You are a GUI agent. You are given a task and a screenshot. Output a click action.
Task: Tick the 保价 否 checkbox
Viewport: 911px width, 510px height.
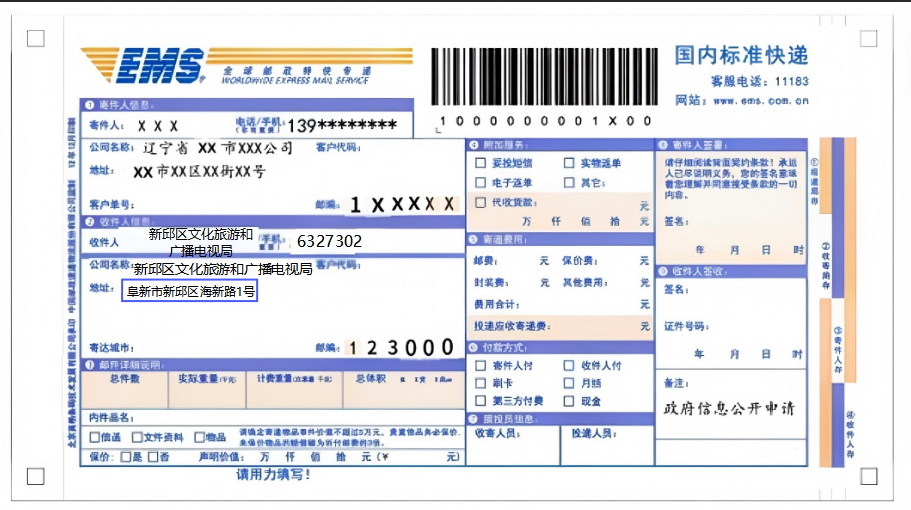click(x=153, y=457)
